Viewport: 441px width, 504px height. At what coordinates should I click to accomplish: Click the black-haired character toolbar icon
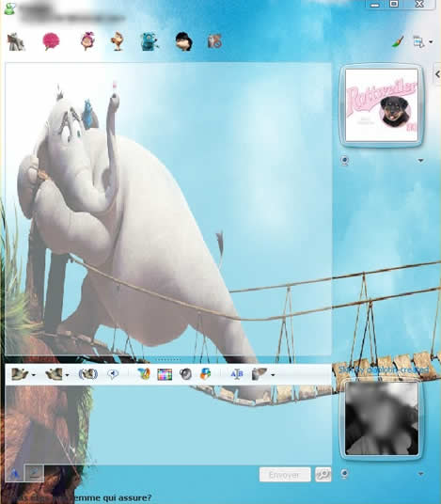tap(184, 41)
